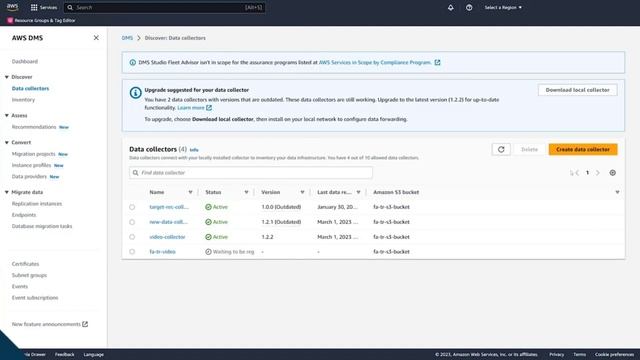Go to previous page of collectors
This screenshot has width=640, height=360.
[577, 173]
